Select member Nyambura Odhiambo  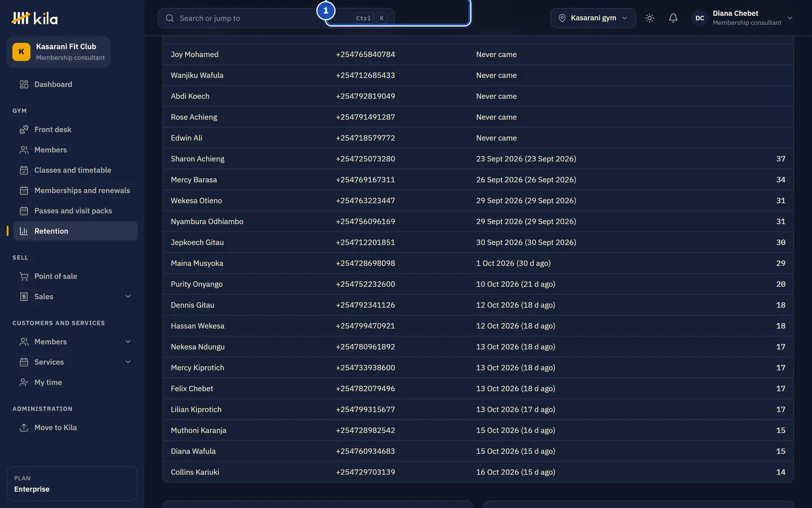pos(207,221)
